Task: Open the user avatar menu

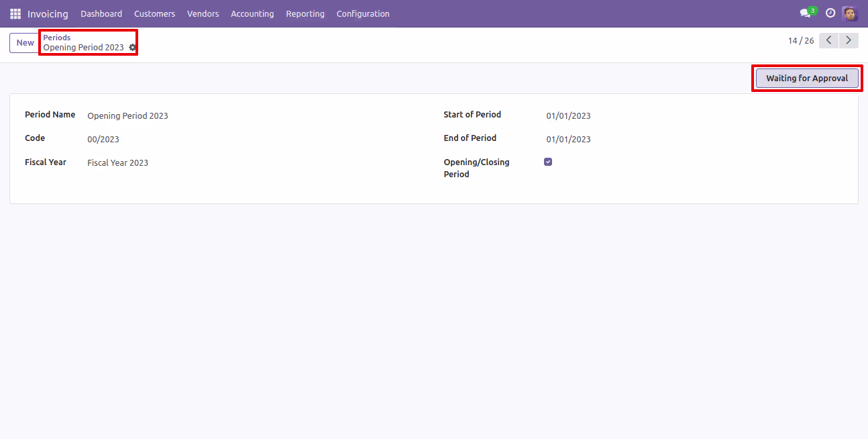Action: pos(850,13)
